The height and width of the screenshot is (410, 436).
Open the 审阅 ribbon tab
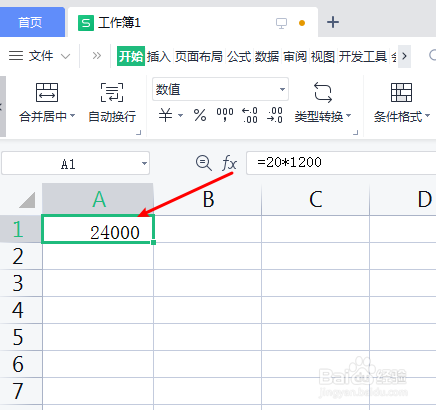tap(295, 56)
